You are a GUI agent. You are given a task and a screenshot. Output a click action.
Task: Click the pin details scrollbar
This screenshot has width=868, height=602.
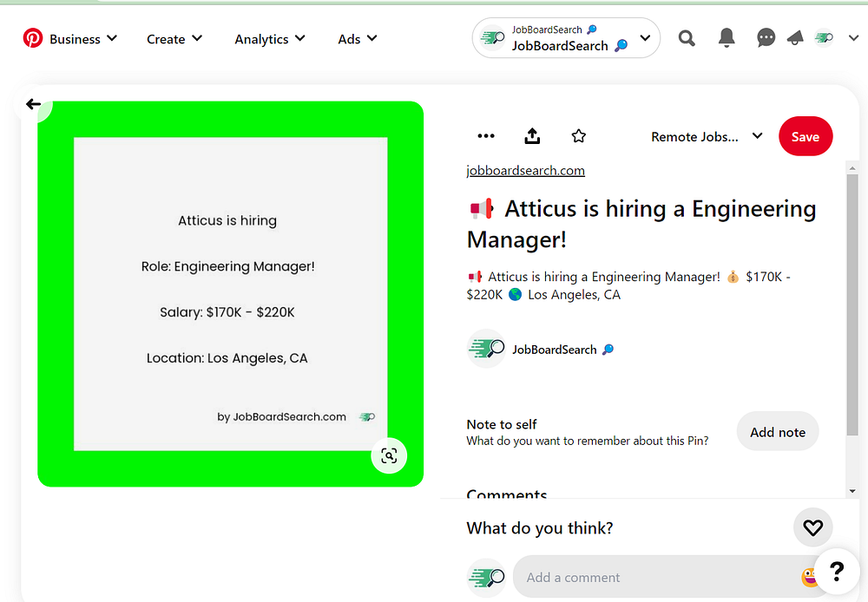click(x=852, y=304)
